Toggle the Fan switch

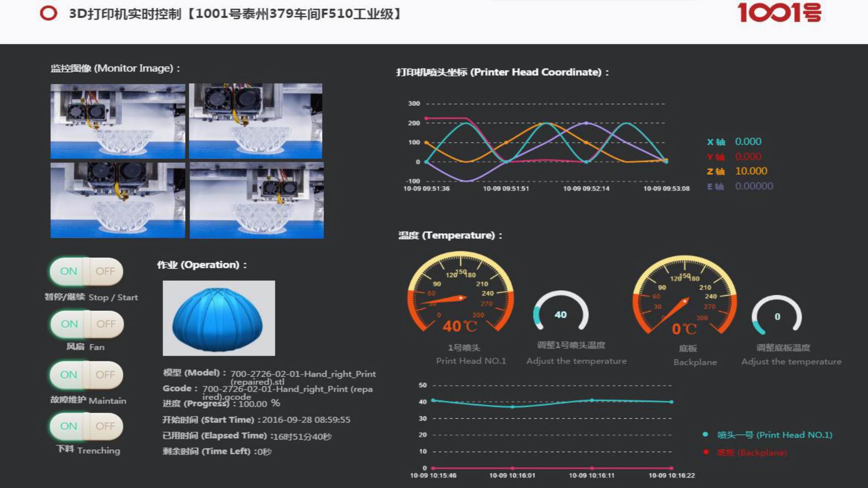coord(87,324)
